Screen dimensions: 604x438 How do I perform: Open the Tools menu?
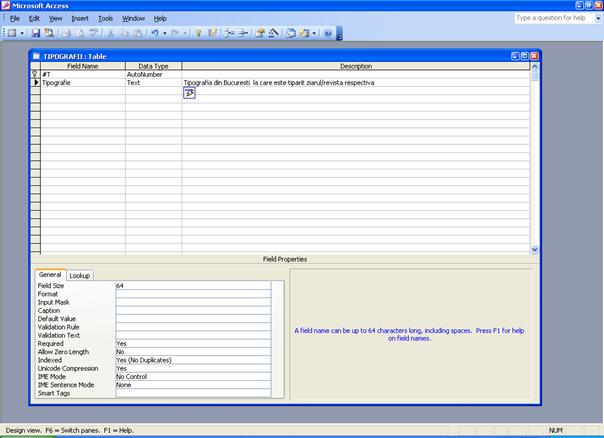pyautogui.click(x=105, y=18)
